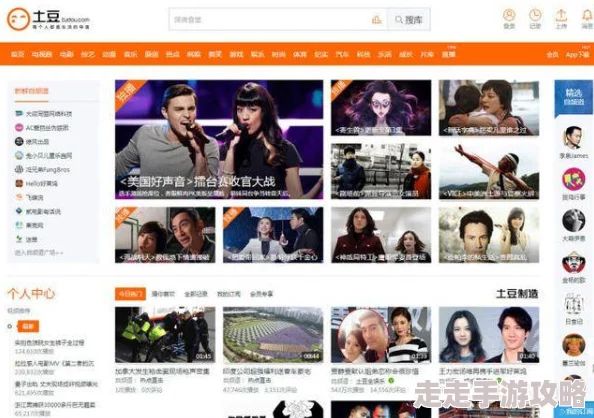Open the 神盾局特工 thumbnail
The image size is (594, 418).
click(381, 235)
